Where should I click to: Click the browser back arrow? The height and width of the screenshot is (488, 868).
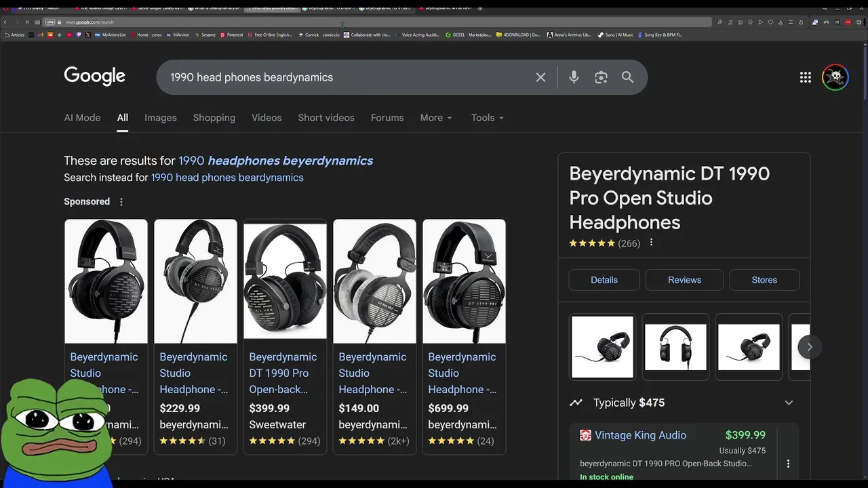click(5, 22)
